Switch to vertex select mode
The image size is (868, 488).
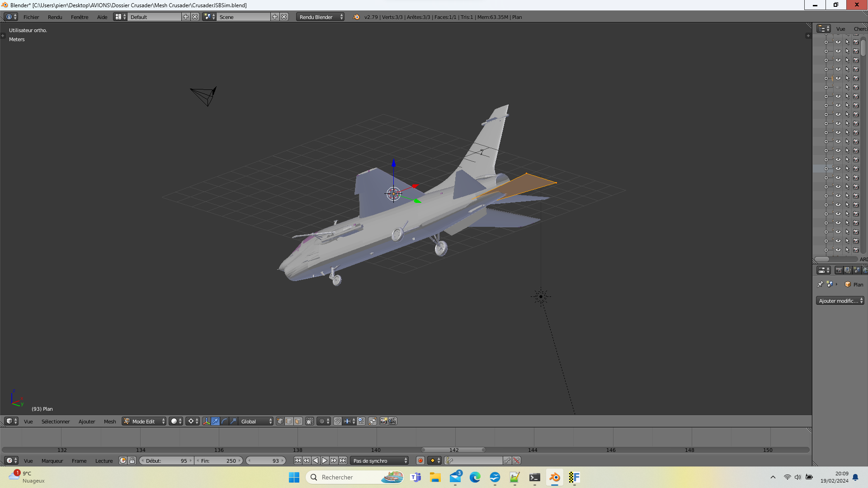coord(280,421)
